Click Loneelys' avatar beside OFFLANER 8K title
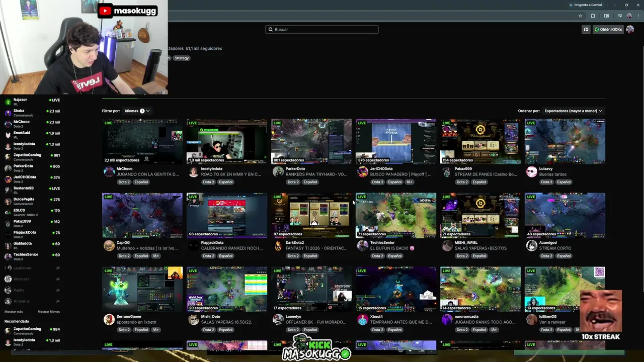This screenshot has height=362, width=644. point(278,320)
